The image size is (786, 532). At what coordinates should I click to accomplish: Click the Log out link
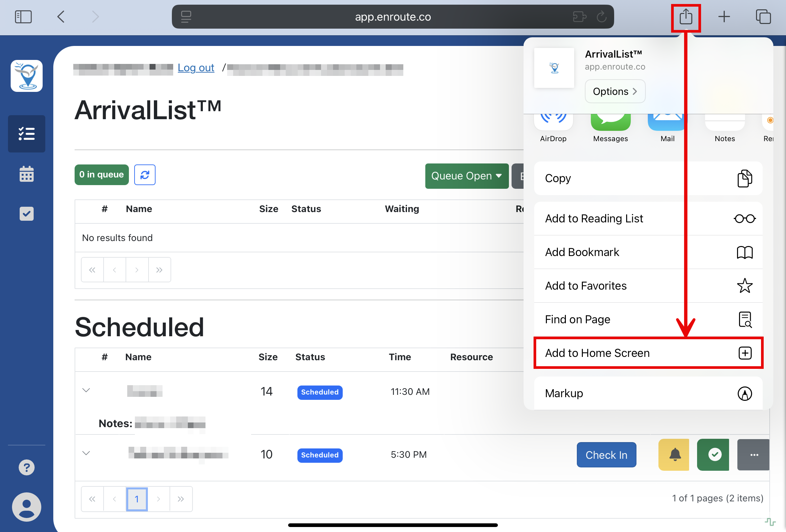(196, 68)
